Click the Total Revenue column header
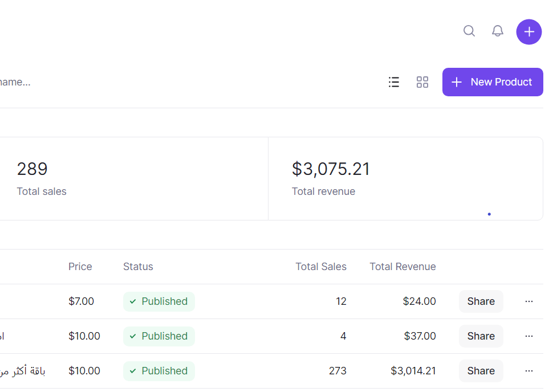 pos(402,267)
